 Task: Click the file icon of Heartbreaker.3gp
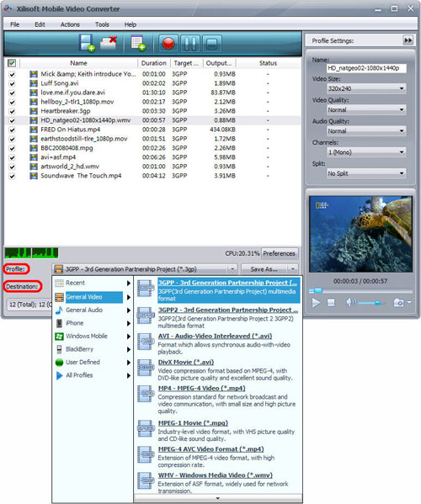click(x=34, y=111)
